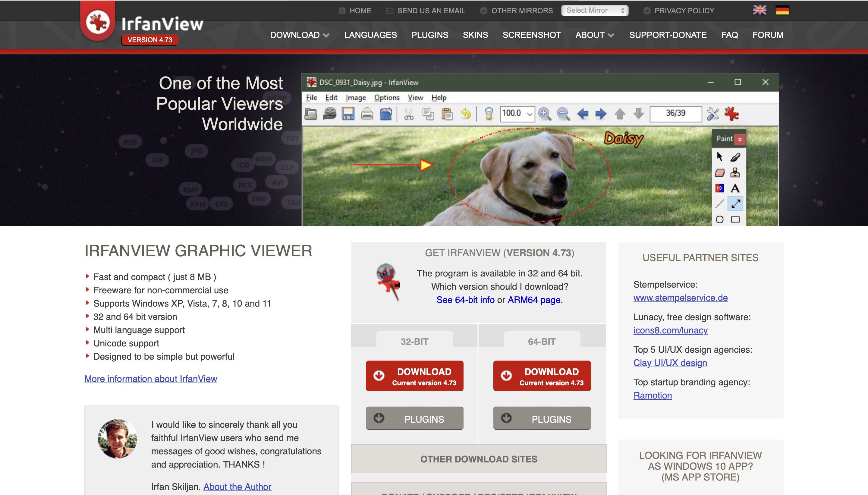Expand the DOWNLOAD navigation menu
Screen dimensions: 868x495
[x=299, y=35]
